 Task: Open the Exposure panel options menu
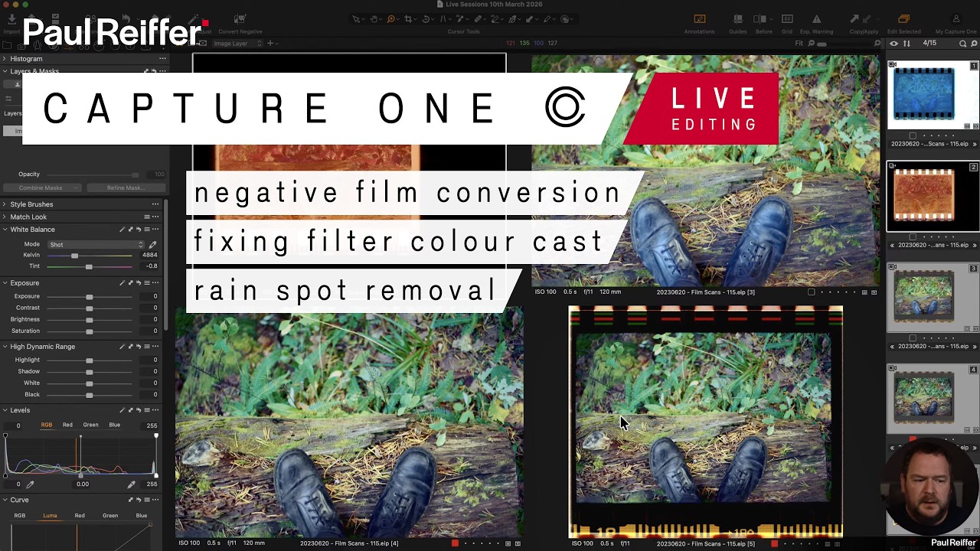tap(155, 283)
